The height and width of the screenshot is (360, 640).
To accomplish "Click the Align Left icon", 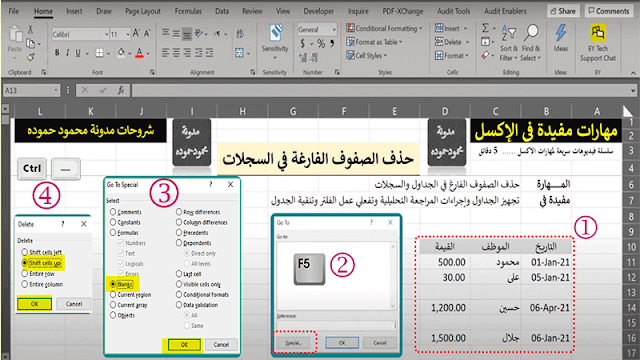I will (x=165, y=53).
